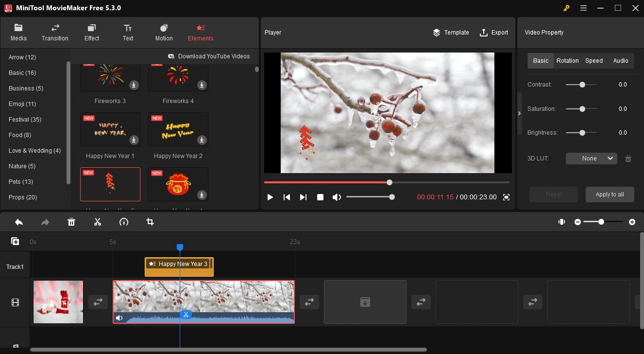
Task: Select the Happy New Year 2 thumbnail
Action: [178, 129]
